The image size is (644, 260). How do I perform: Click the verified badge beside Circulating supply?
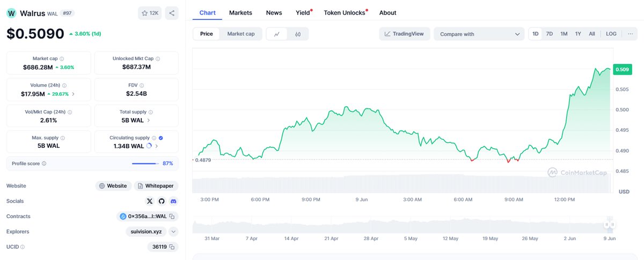coord(161,138)
